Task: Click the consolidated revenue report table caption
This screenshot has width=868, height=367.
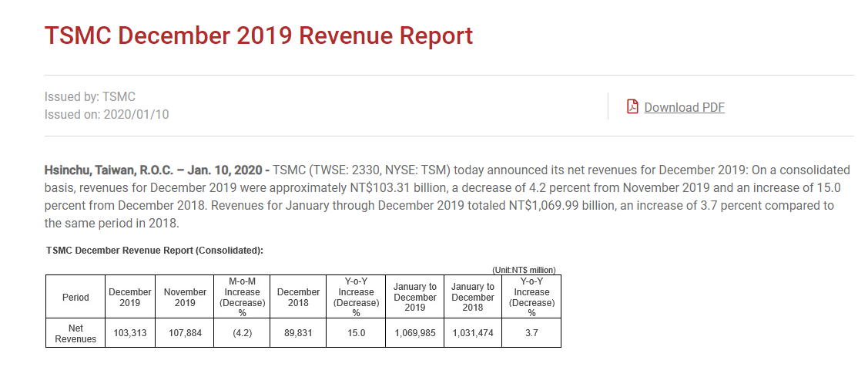Action: [155, 251]
